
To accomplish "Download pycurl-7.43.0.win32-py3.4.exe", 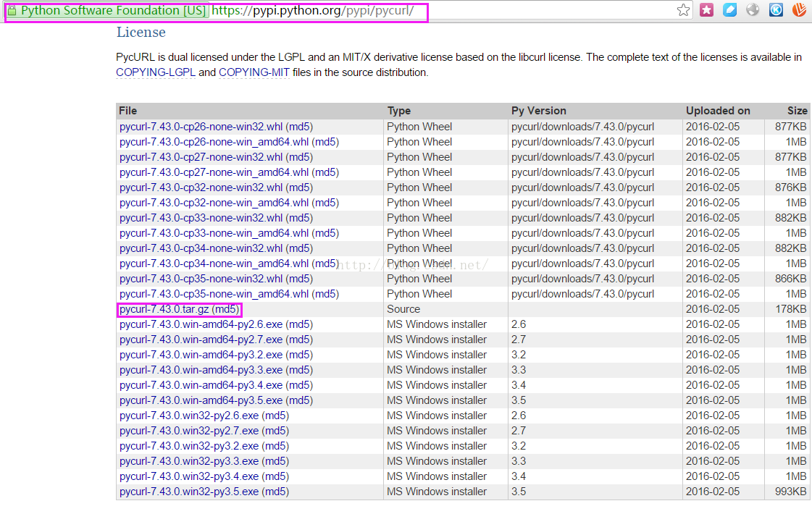I will click(189, 476).
